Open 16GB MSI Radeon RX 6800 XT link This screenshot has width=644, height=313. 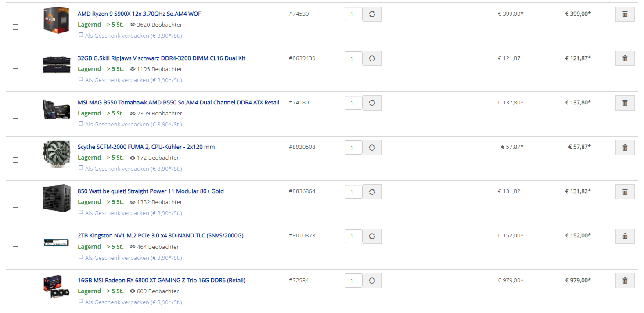click(x=161, y=281)
